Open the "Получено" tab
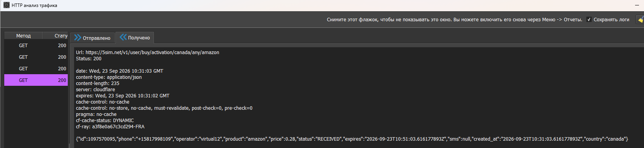 [x=135, y=37]
